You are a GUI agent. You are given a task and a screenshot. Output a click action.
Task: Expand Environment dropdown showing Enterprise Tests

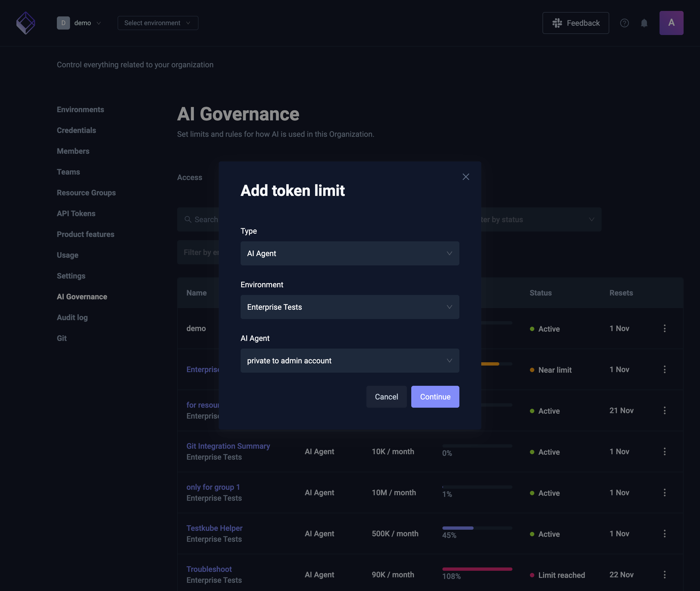coord(350,307)
